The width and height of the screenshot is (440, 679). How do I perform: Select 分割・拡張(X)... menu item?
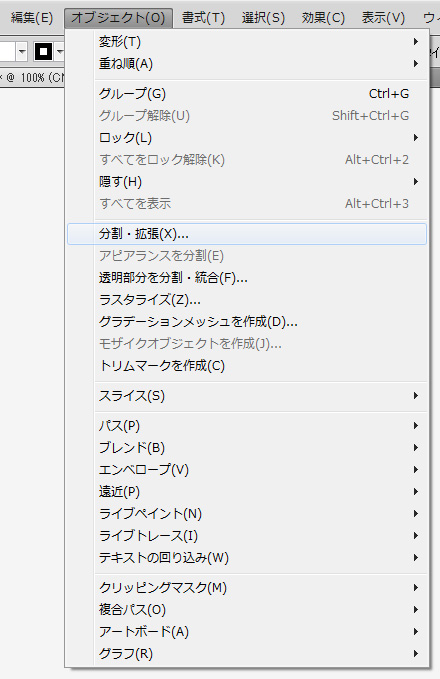[x=247, y=234]
